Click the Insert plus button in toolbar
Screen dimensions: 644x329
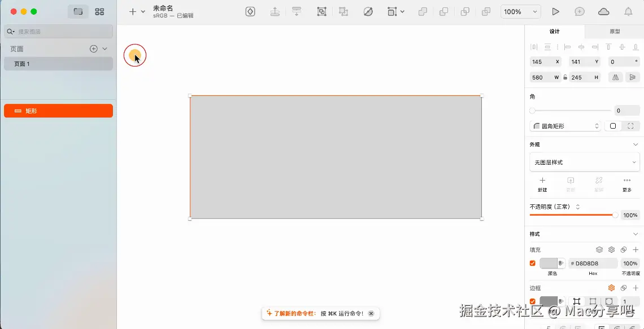(132, 12)
